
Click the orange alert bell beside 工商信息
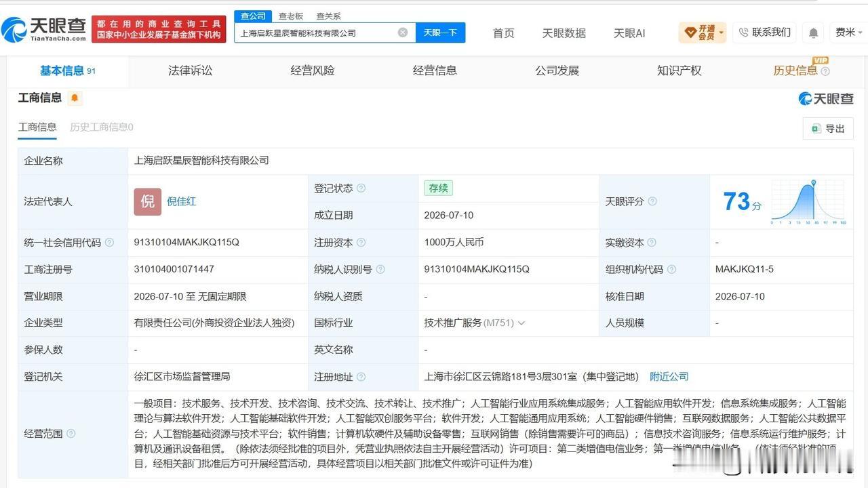pyautogui.click(x=75, y=98)
